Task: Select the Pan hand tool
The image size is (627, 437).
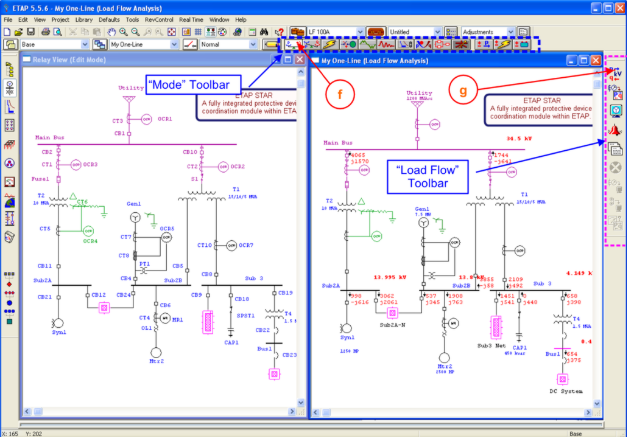Action: point(112,32)
